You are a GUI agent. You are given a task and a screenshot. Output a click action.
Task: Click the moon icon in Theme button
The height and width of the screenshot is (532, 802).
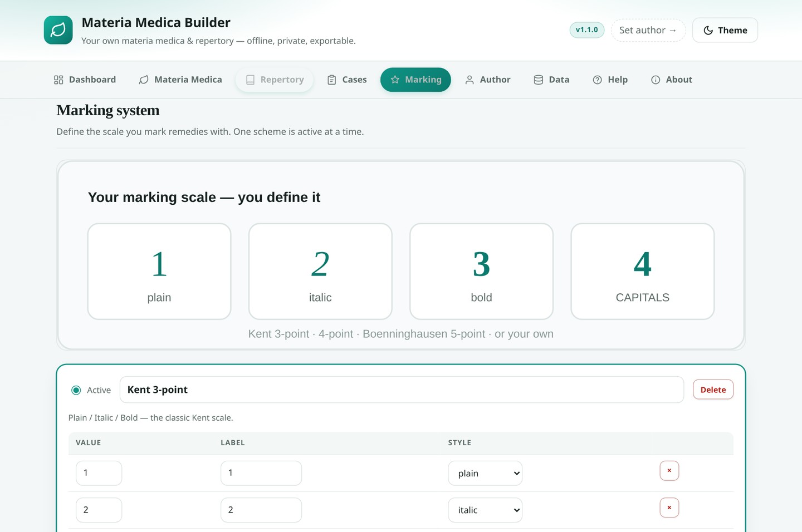click(708, 31)
